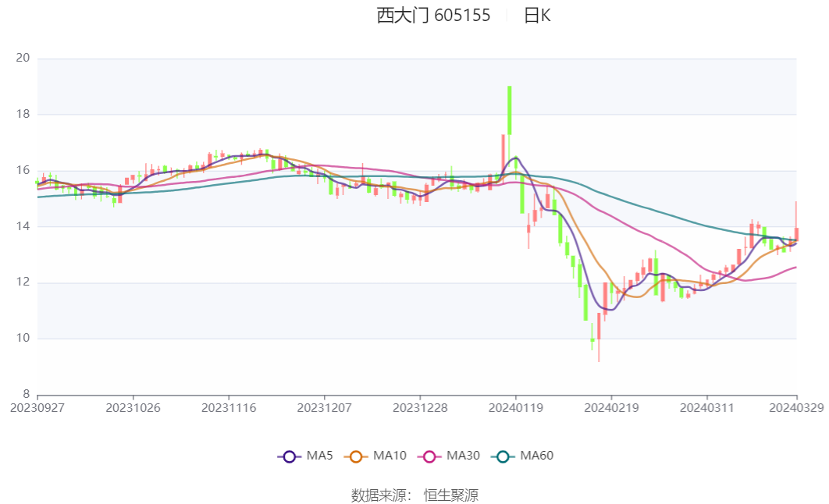Click y-axis value 10
The width and height of the screenshot is (829, 504).
pyautogui.click(x=23, y=338)
